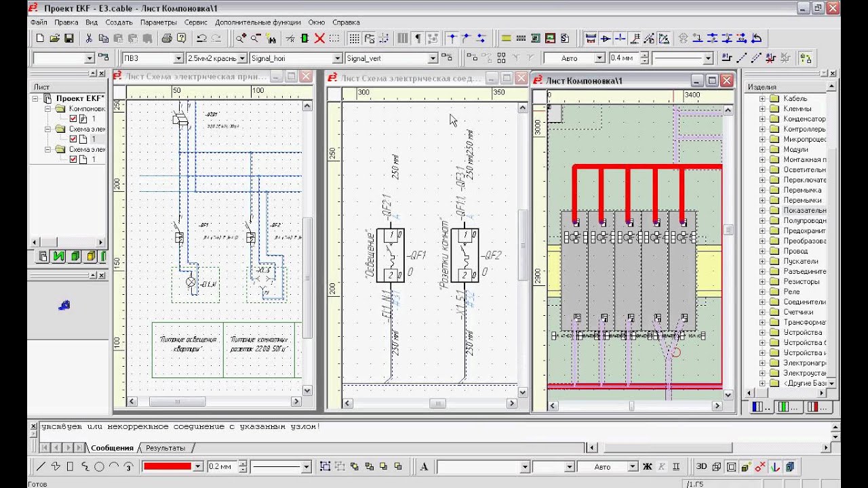Increase the 0.4 мм width stepper

click(x=644, y=55)
